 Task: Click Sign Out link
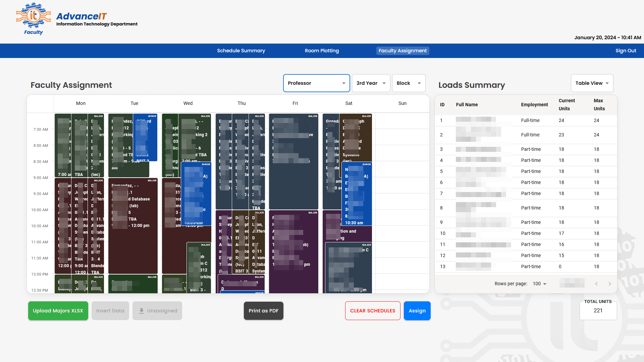pyautogui.click(x=626, y=51)
